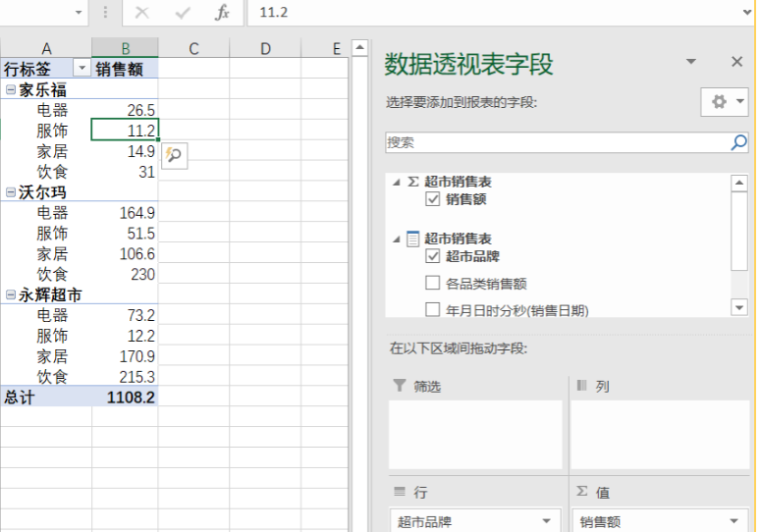This screenshot has width=761, height=532.
Task: Select column C header
Action: coord(193,48)
